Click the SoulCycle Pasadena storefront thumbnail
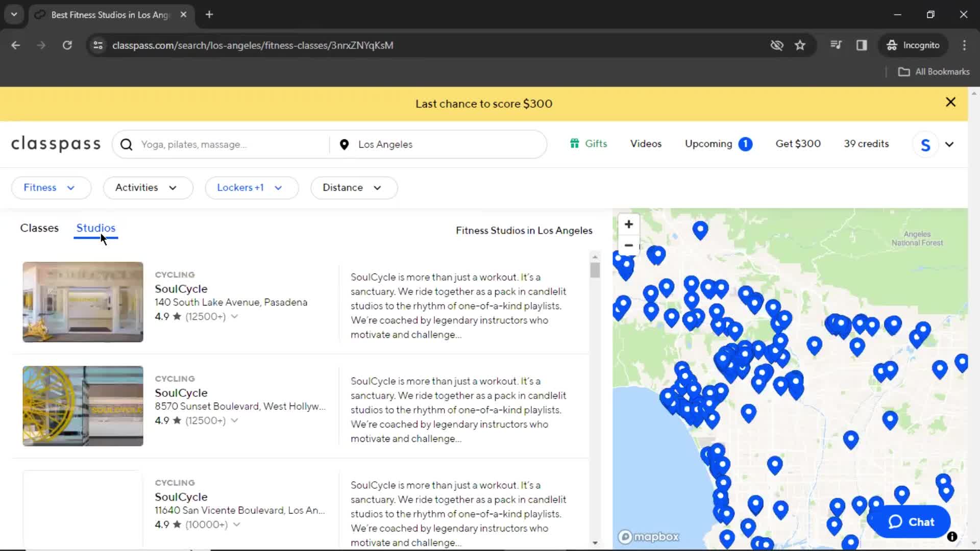980x551 pixels. (x=83, y=302)
